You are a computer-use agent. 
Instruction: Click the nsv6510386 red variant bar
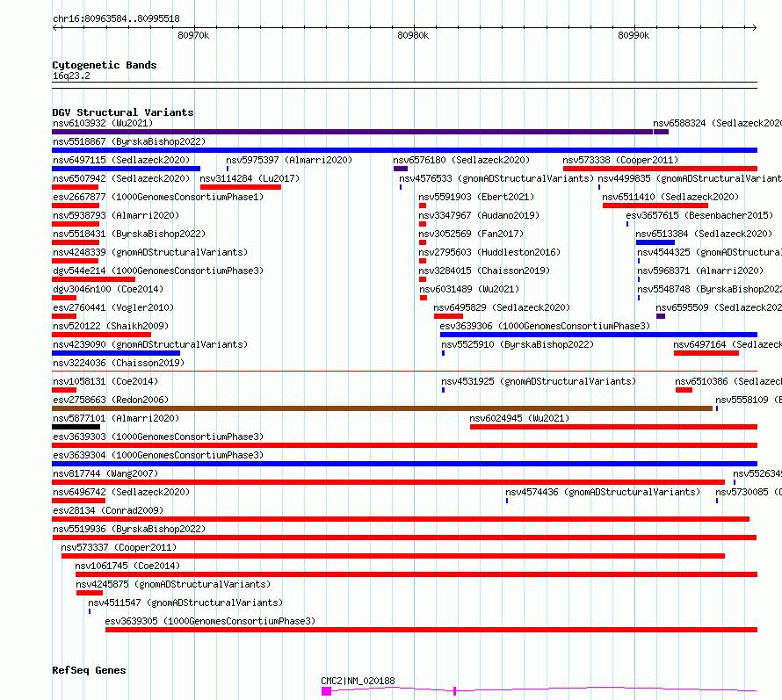click(x=684, y=390)
